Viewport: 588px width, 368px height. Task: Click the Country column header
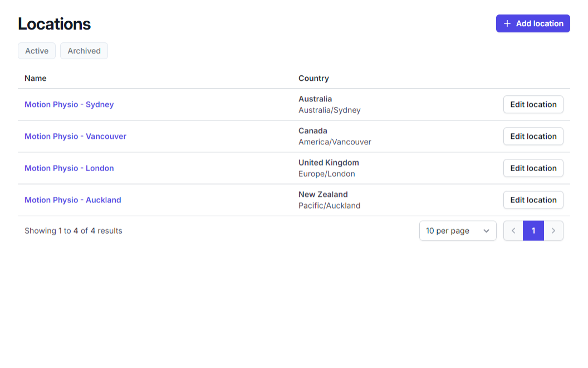pyautogui.click(x=313, y=78)
